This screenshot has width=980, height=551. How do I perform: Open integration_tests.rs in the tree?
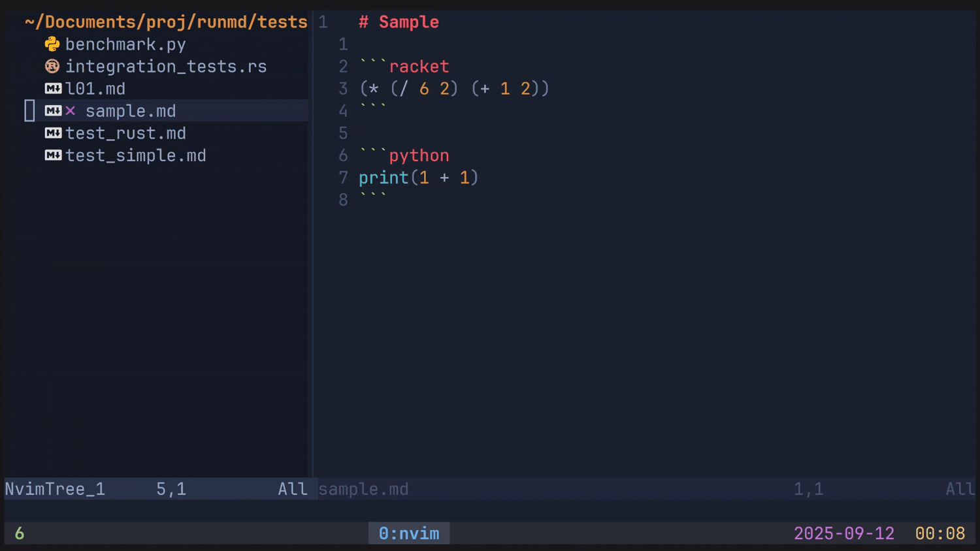pyautogui.click(x=166, y=67)
